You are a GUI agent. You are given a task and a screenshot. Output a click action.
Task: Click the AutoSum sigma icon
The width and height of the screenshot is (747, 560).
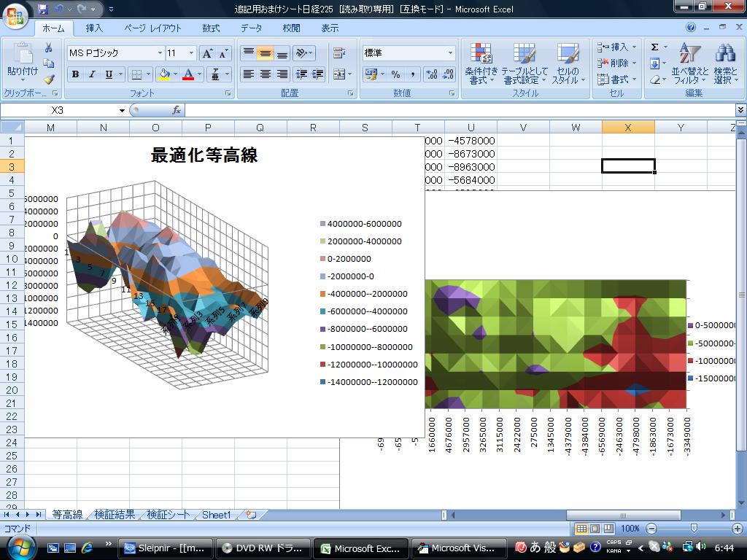(x=654, y=47)
